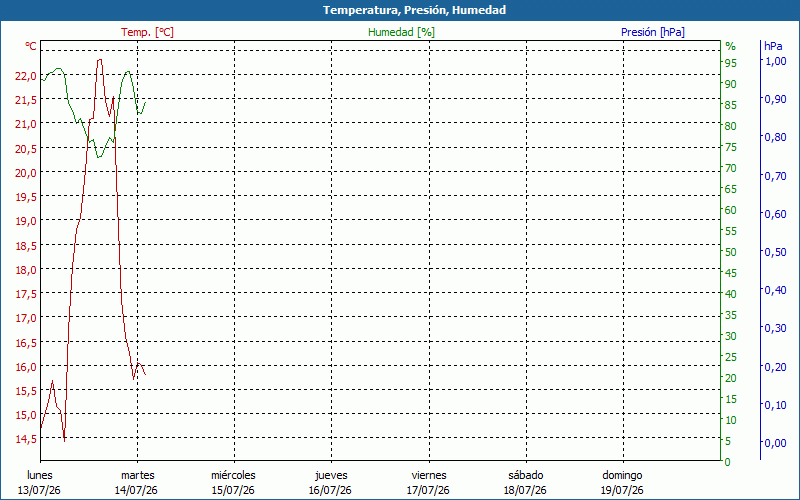
Task: Click the 1,00 pressure axis value
Action: (776, 61)
